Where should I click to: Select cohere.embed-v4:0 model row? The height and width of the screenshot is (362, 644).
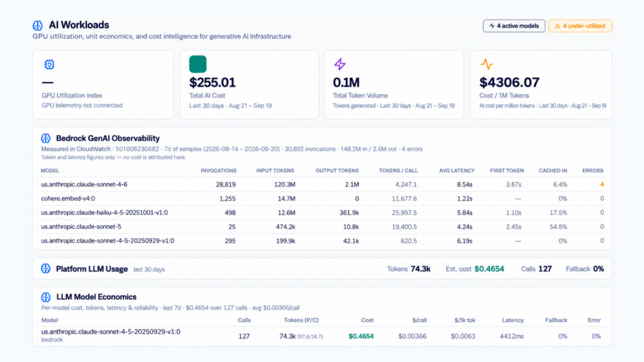pyautogui.click(x=322, y=199)
